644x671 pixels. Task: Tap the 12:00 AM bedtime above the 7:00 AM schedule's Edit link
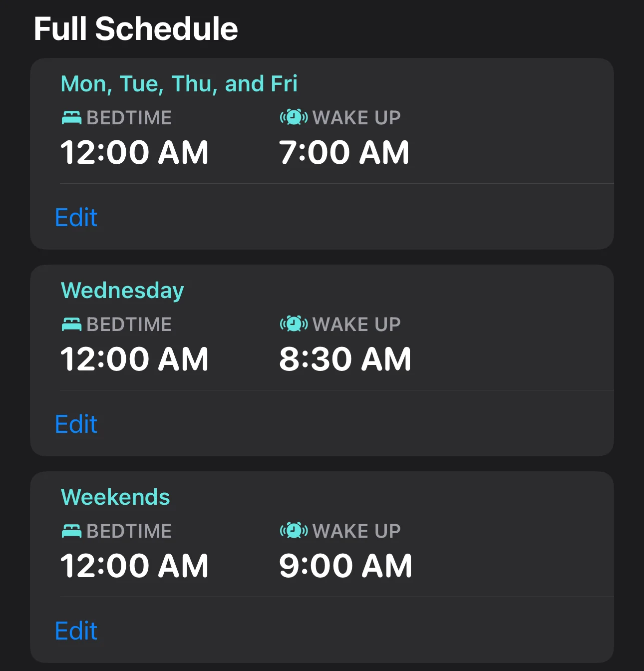[x=134, y=152]
